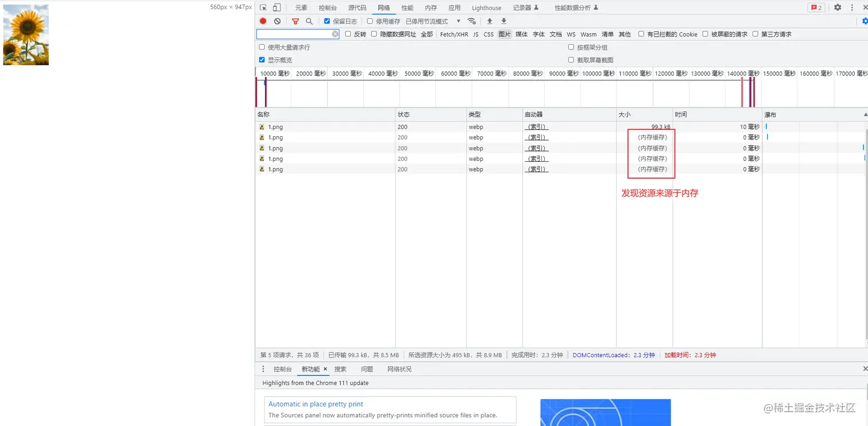Open the drawer three-dot menu

pos(263,369)
